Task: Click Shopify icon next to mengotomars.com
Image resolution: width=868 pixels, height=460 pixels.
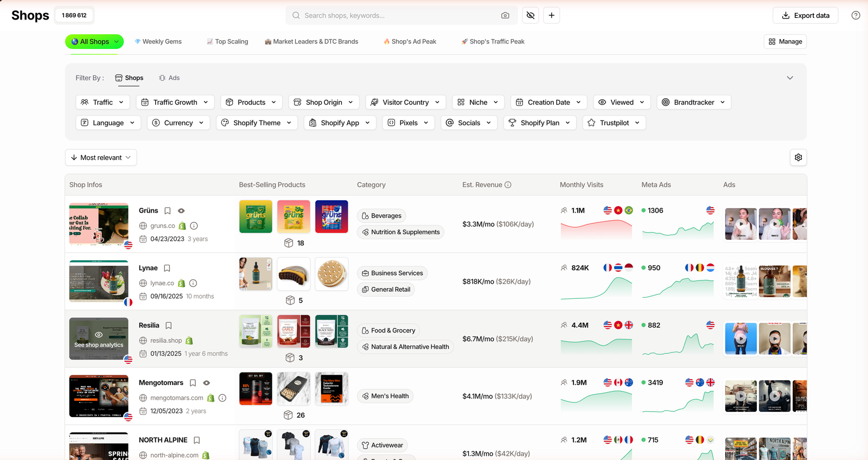Action: point(210,398)
